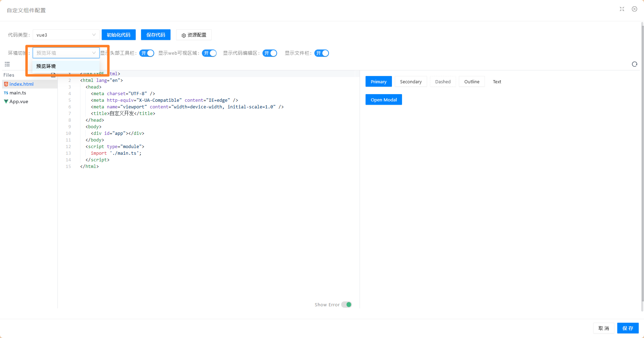
Task: Toggle 显示代码编辑区 switch
Action: (270, 53)
